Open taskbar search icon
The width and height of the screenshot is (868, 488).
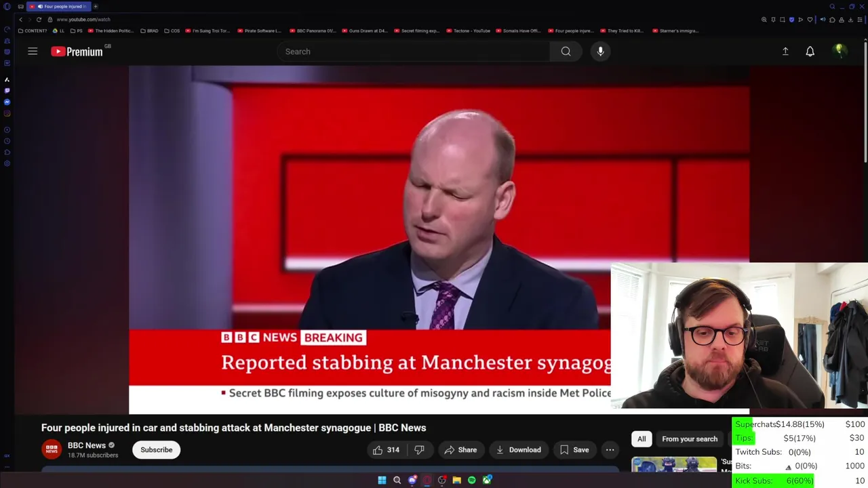[397, 480]
